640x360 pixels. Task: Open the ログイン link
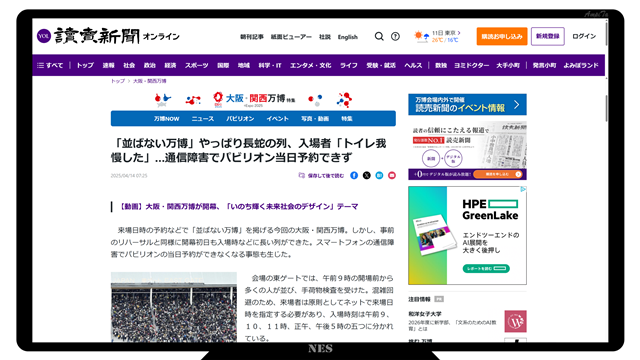click(x=584, y=36)
